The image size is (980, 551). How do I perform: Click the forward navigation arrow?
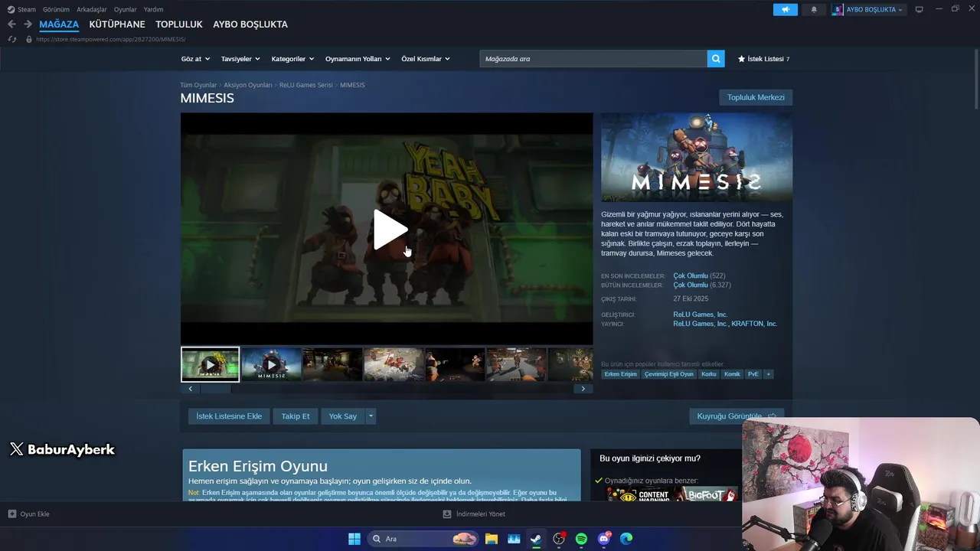pos(28,24)
